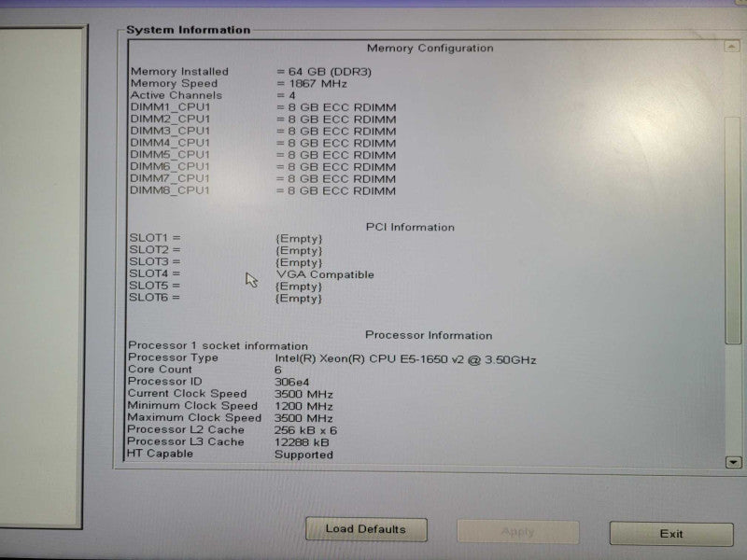Click the vertical scrollbar thumb
The width and height of the screenshot is (747, 560).
pyautogui.click(x=733, y=230)
